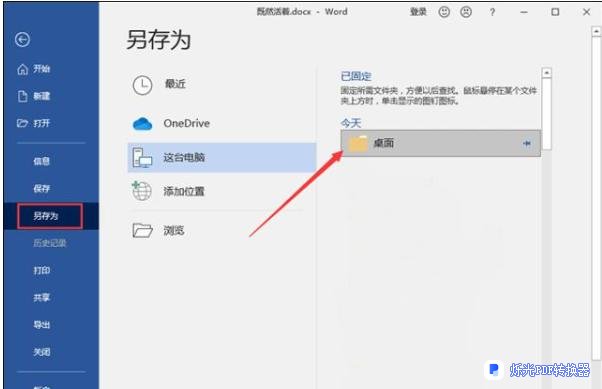The width and height of the screenshot is (602, 389).
Task: Click the folder icon for 浏览
Action: (x=142, y=230)
